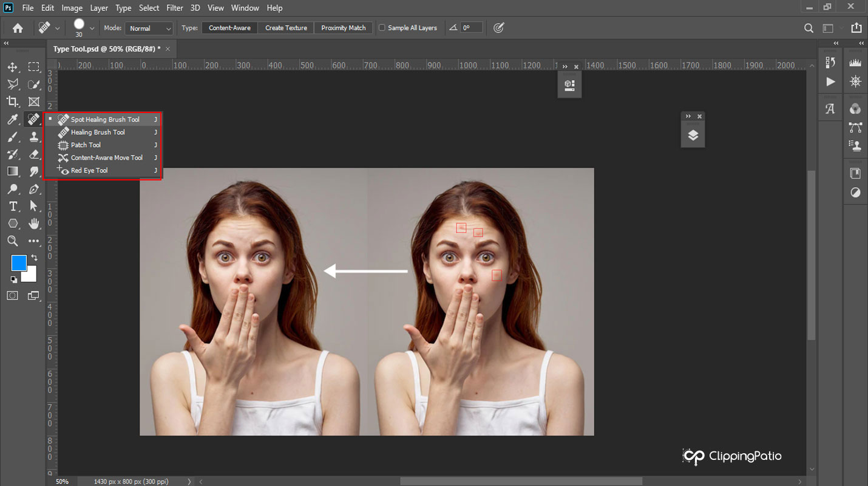Activate the Hand tool
868x486 pixels.
(x=34, y=224)
